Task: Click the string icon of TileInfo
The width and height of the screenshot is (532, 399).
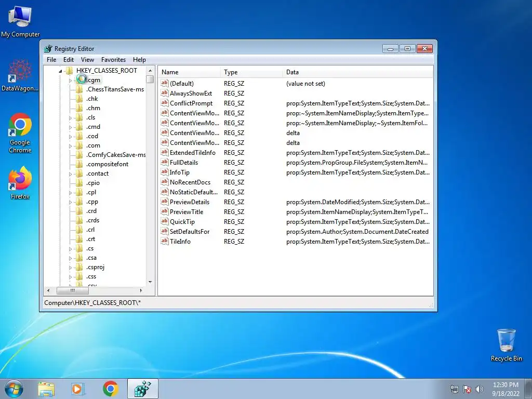Action: [x=165, y=241]
